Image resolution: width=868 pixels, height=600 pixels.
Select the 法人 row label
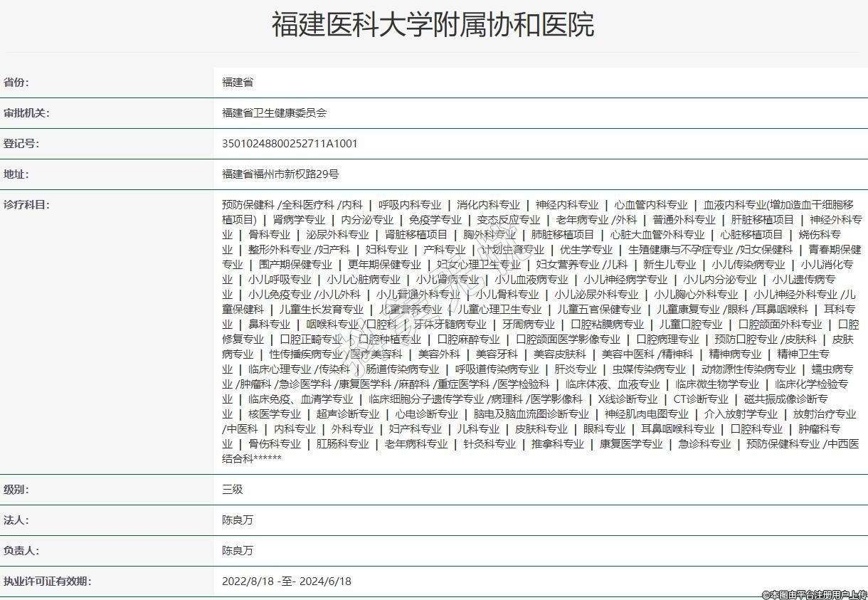coord(16,520)
